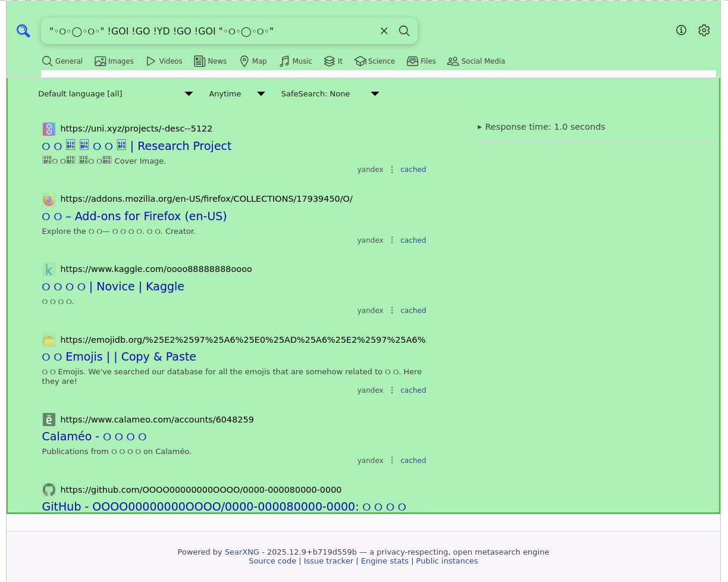Expand the Anytime time range dropdown

pos(237,94)
